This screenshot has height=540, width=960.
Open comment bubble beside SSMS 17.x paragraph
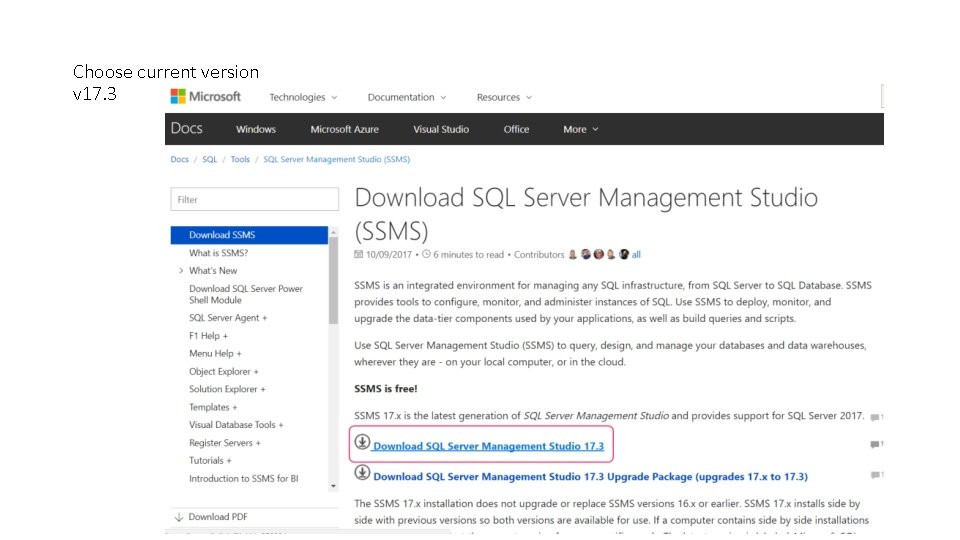pos(876,416)
